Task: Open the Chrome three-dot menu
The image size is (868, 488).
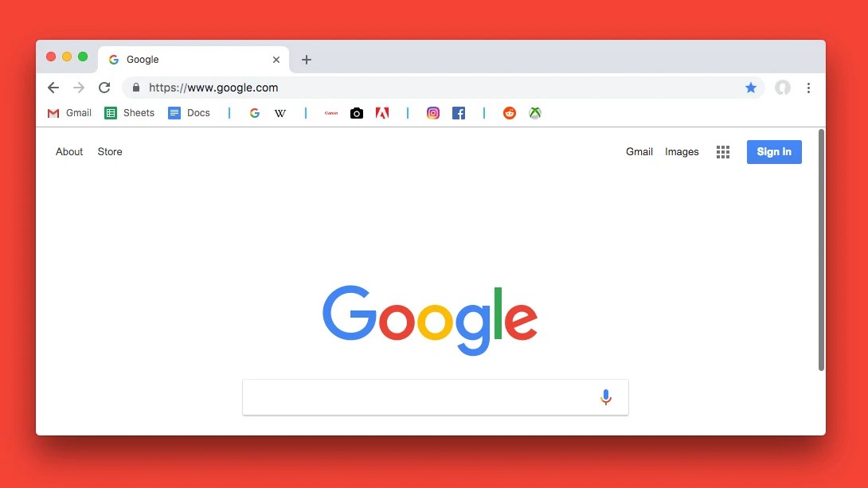Action: point(808,88)
